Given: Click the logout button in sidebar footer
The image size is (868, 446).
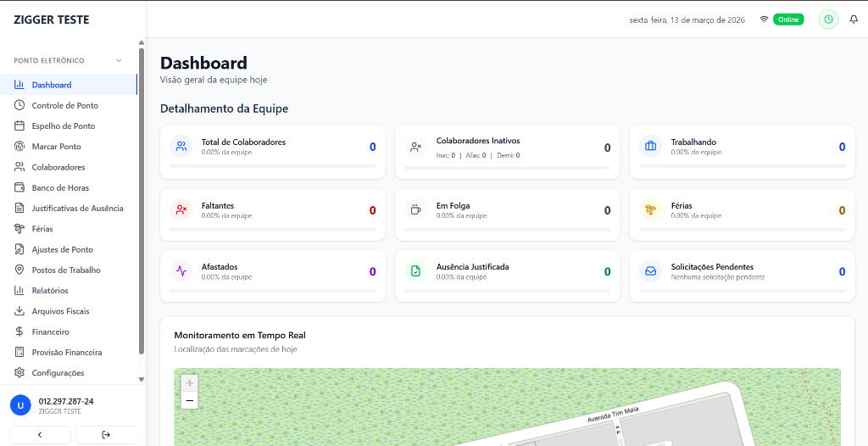Looking at the screenshot, I should 106,435.
